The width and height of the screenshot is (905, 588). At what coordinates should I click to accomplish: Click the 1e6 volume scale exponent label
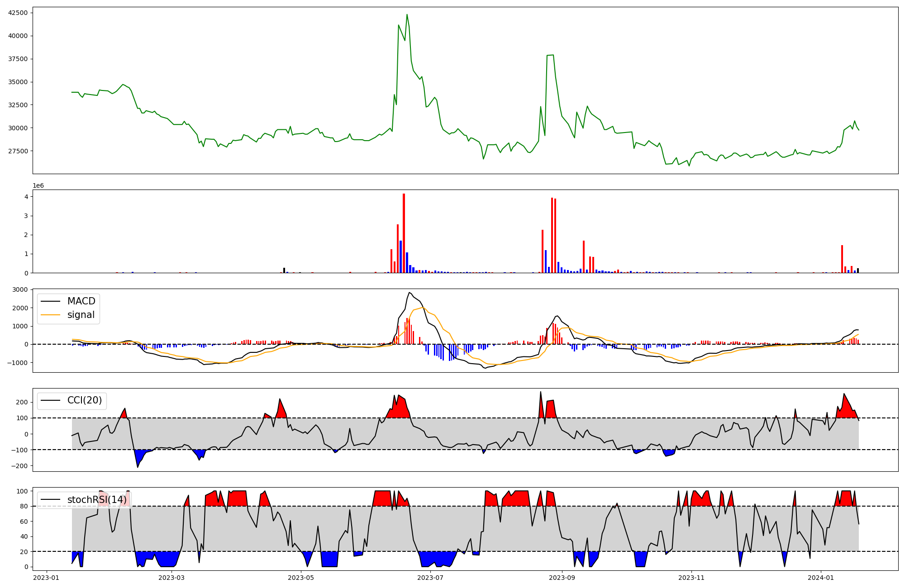point(38,185)
